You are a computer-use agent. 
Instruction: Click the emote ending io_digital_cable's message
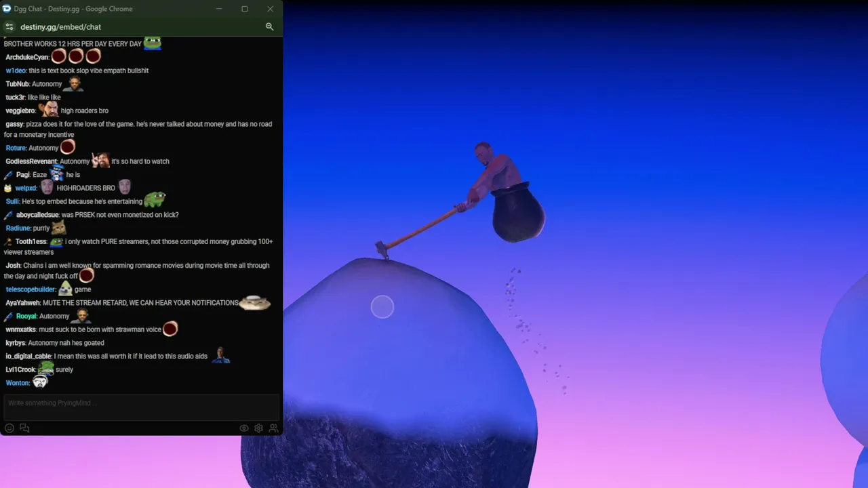tap(220, 355)
